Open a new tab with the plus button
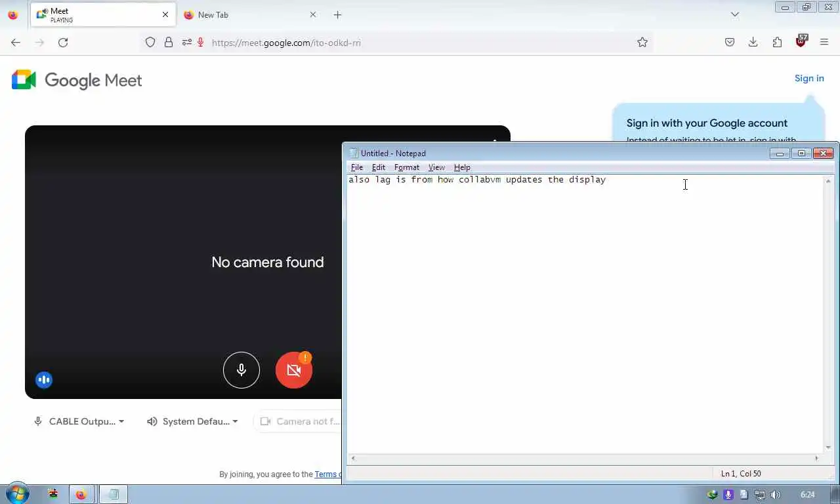 pyautogui.click(x=337, y=14)
